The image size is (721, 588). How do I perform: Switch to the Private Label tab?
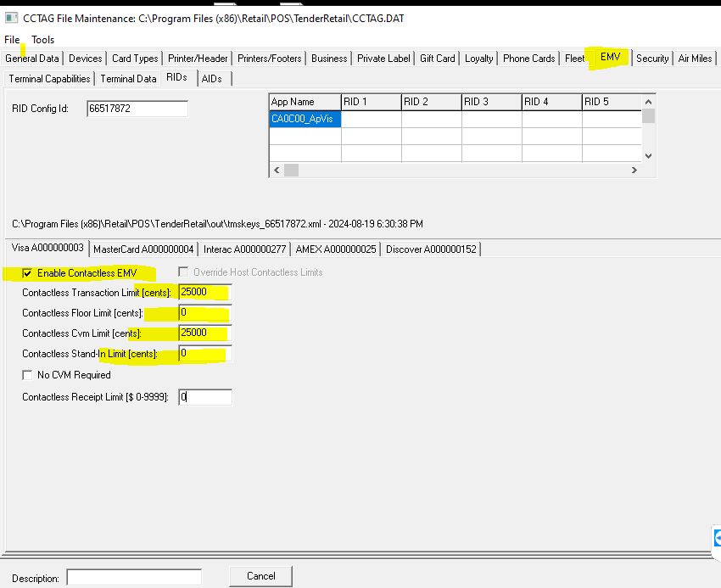pyautogui.click(x=383, y=59)
